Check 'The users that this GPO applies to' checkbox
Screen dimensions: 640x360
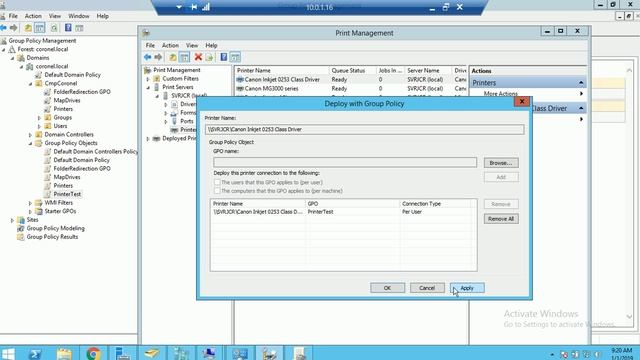coord(217,182)
